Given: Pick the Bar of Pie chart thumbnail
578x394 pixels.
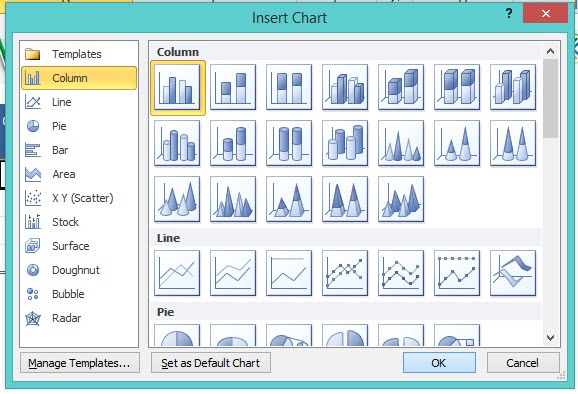Looking at the screenshot, I should pyautogui.click(x=457, y=335).
